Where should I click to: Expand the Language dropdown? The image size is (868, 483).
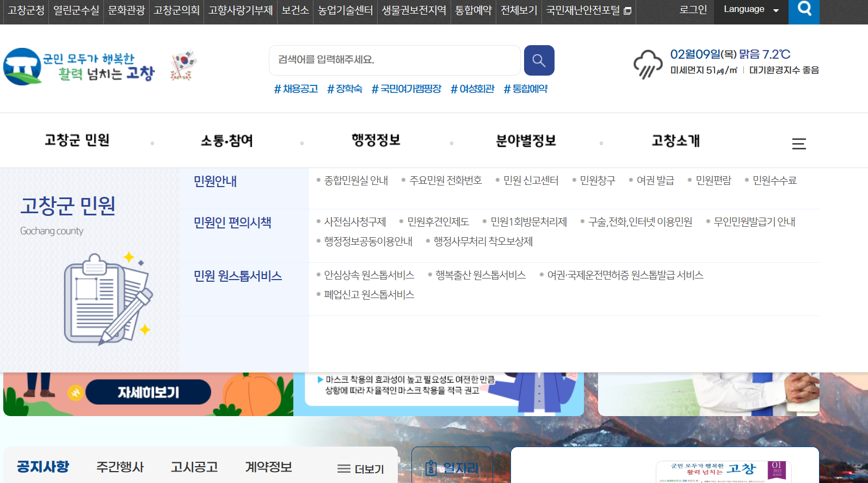(751, 10)
